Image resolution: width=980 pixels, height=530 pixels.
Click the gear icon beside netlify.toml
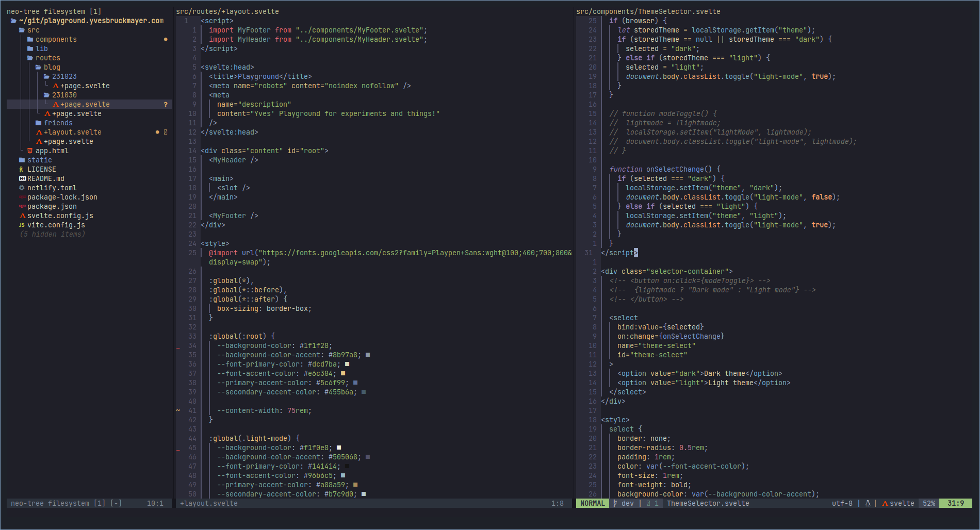[22, 188]
